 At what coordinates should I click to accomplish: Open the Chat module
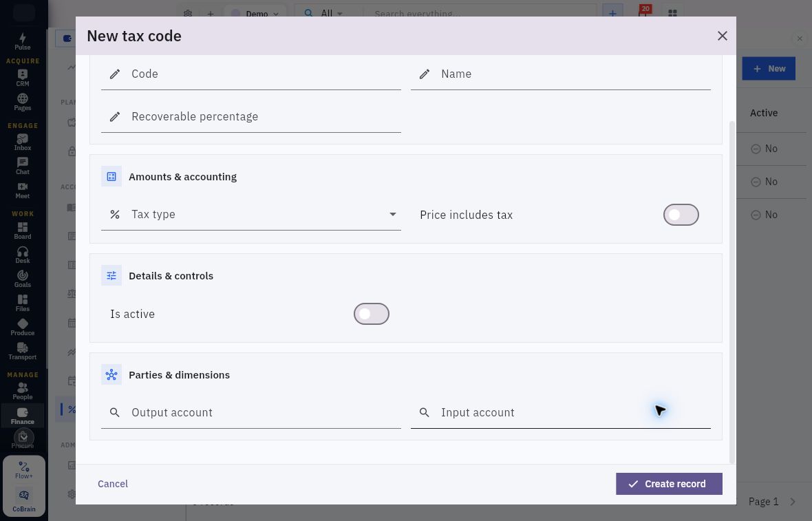[x=22, y=167]
